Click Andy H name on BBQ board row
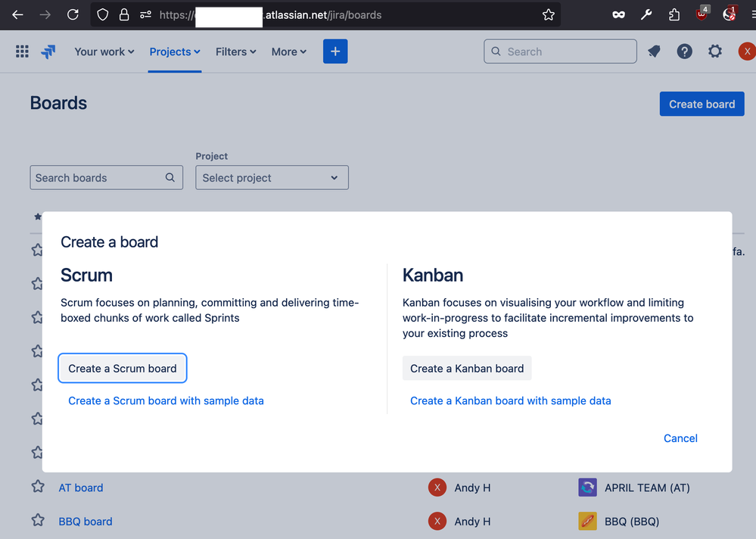756x539 pixels. [472, 522]
